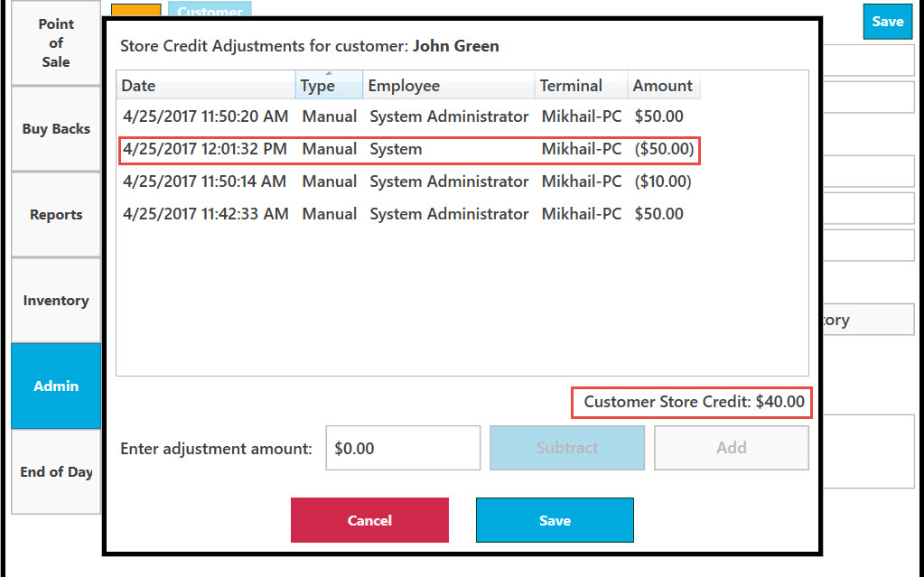The width and height of the screenshot is (924, 577).
Task: Open the Reports section
Action: 56,215
